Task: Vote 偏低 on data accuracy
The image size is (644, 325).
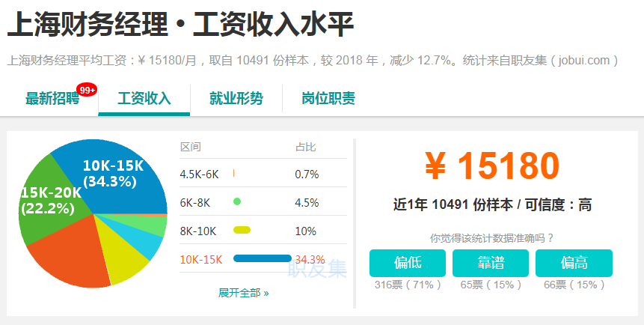Action: (408, 263)
